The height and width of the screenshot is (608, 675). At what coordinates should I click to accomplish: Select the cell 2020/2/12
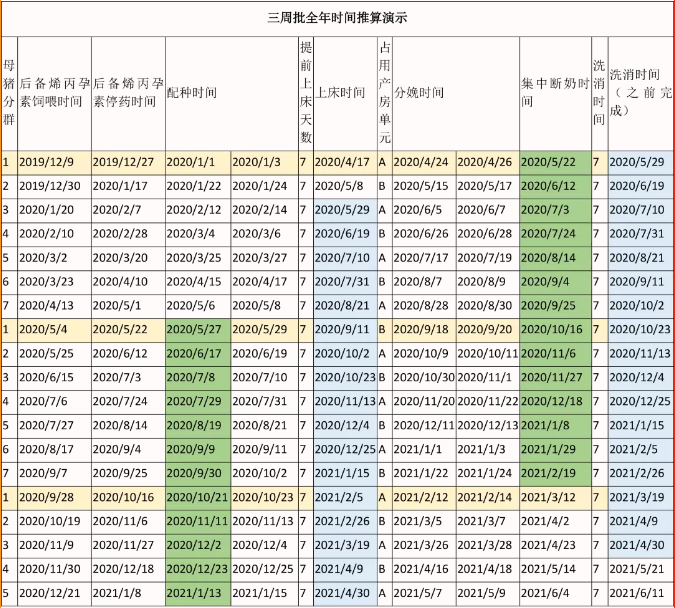198,210
